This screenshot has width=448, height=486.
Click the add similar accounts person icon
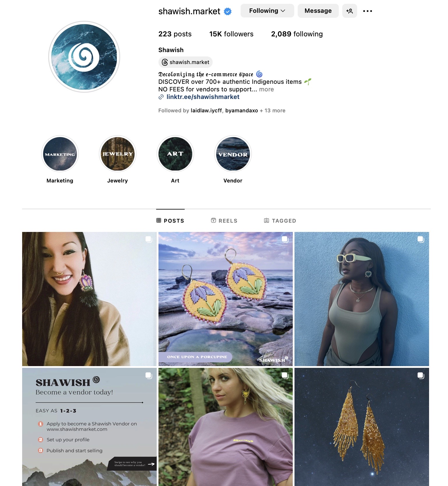(350, 11)
